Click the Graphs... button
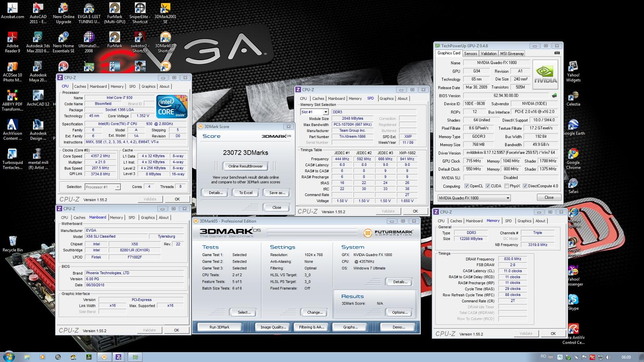The height and width of the screenshot is (362, 644). tap(350, 327)
